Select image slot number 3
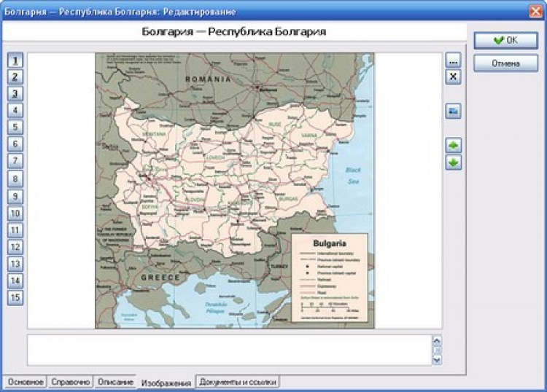The width and height of the screenshot is (547, 392). click(x=15, y=94)
